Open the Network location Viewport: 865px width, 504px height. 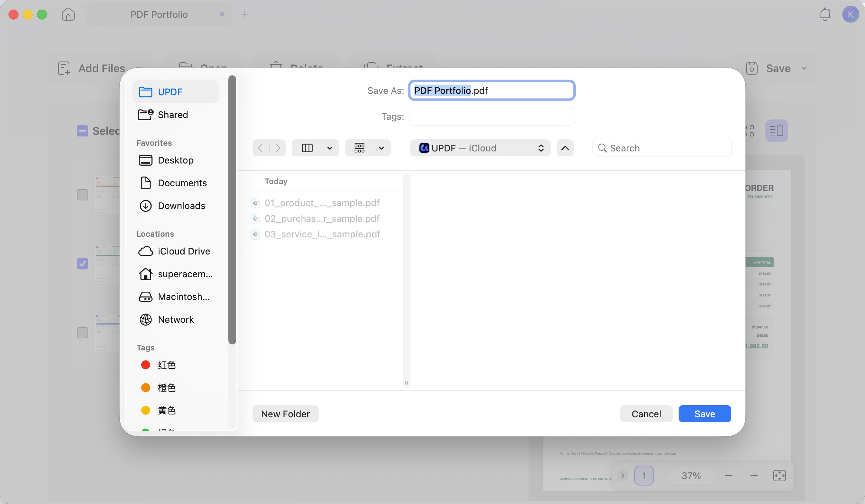(x=176, y=319)
